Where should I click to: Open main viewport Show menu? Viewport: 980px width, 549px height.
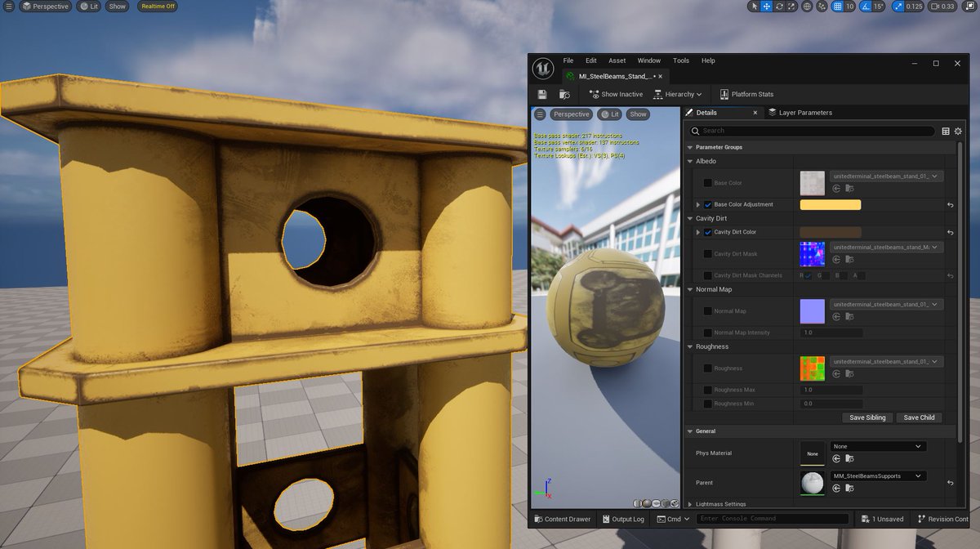point(118,6)
